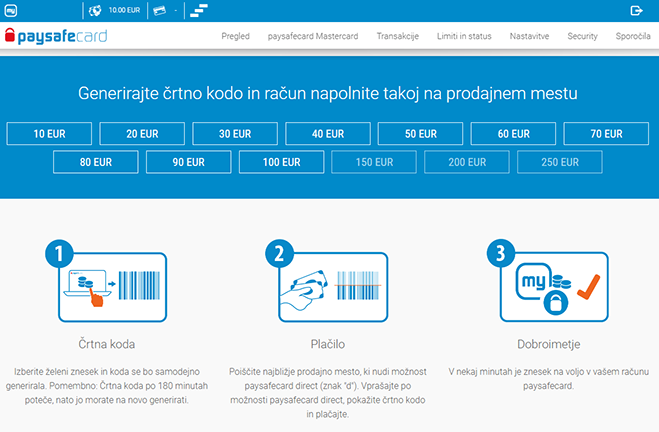Click the card icon in the top bar
Viewport: 659px width, 432px height.
click(159, 11)
